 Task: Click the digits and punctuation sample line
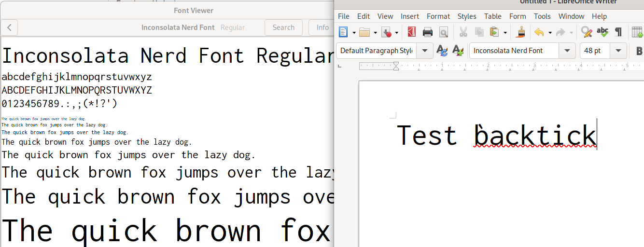pyautogui.click(x=60, y=104)
